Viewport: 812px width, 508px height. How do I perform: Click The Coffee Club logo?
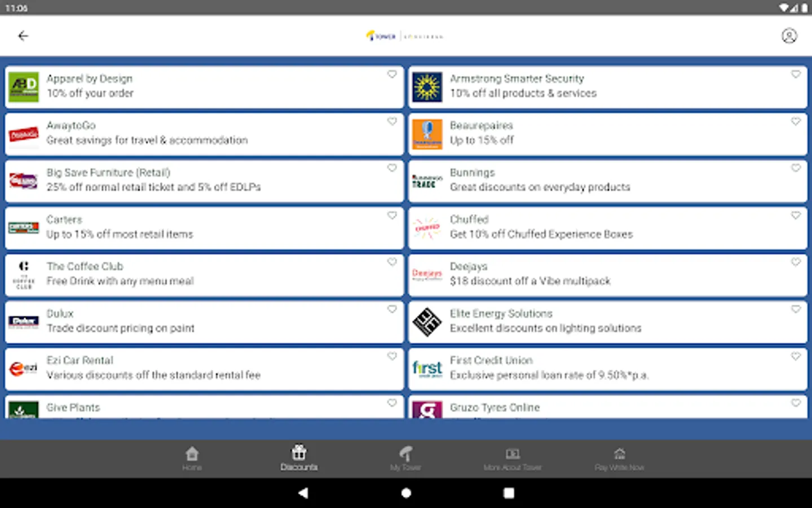click(x=24, y=275)
